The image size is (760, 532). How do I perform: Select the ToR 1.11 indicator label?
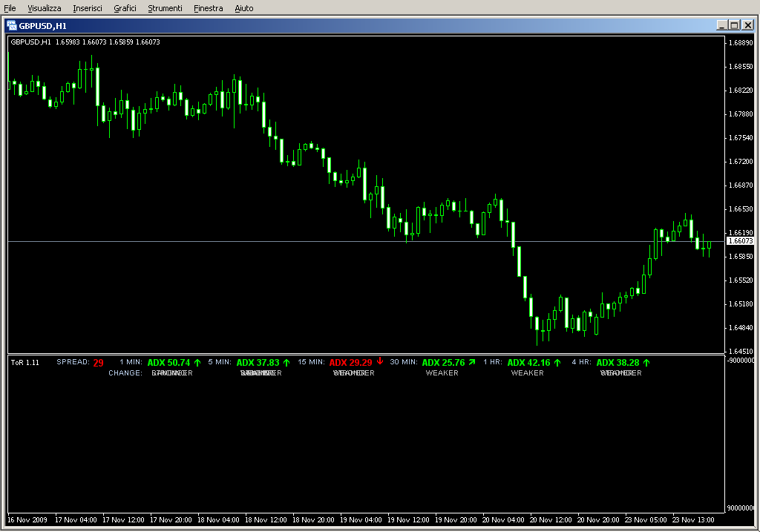click(25, 362)
